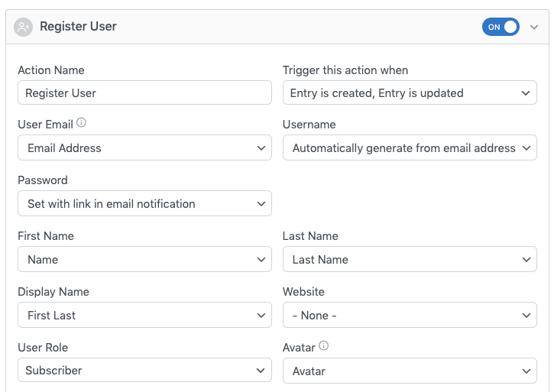Click the Avatar info tooltip icon
This screenshot has width=554, height=392.
(x=324, y=345)
